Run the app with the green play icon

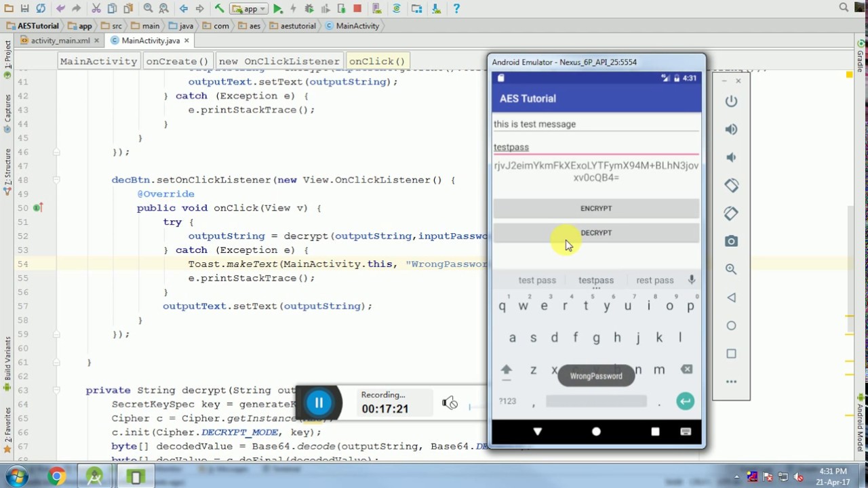pyautogui.click(x=278, y=9)
